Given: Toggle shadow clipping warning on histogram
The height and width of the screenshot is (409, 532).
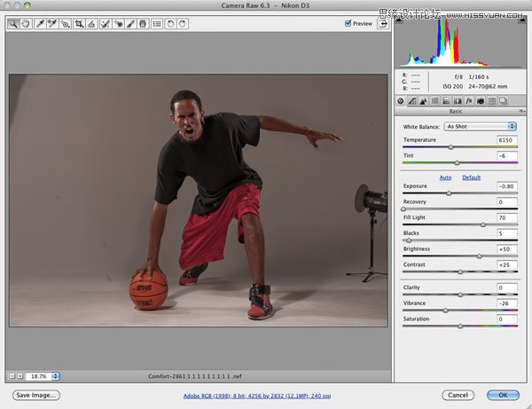Looking at the screenshot, I should pyautogui.click(x=399, y=20).
